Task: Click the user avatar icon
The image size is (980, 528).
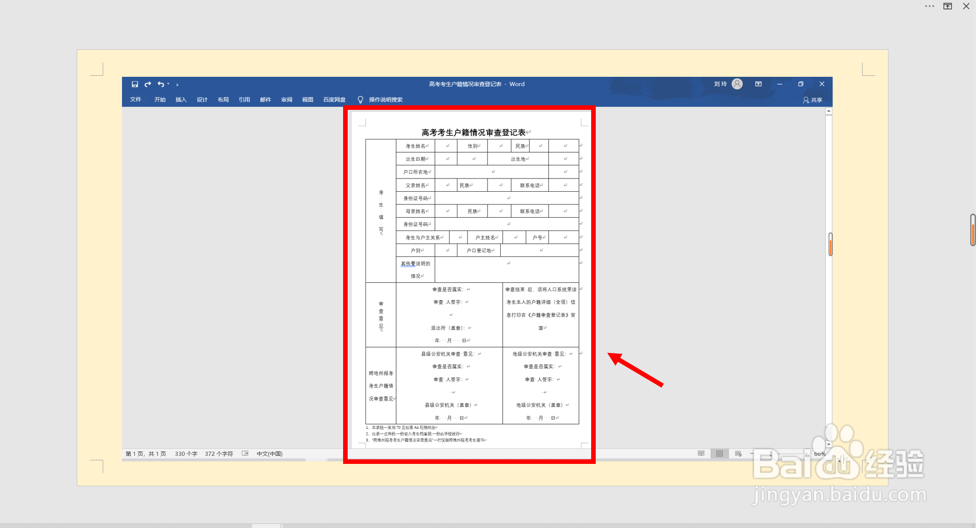Action: pos(737,84)
